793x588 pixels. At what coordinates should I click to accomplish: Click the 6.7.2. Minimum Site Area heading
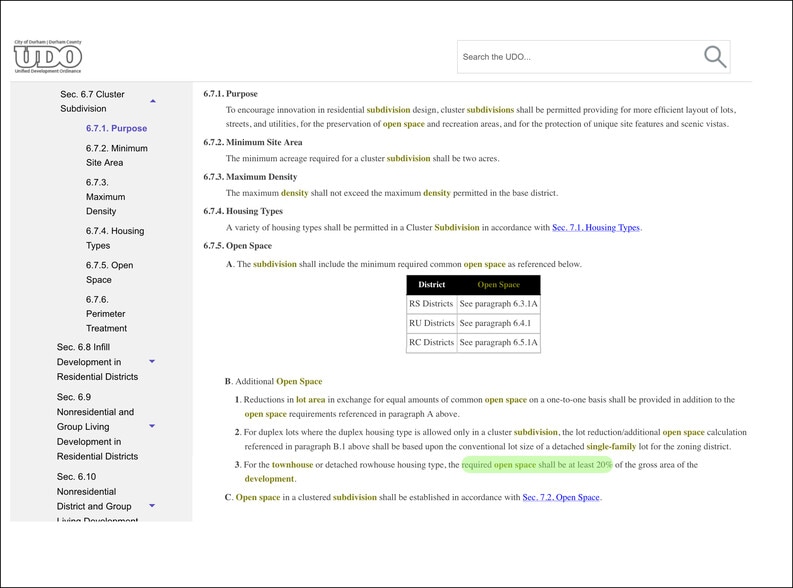[253, 142]
